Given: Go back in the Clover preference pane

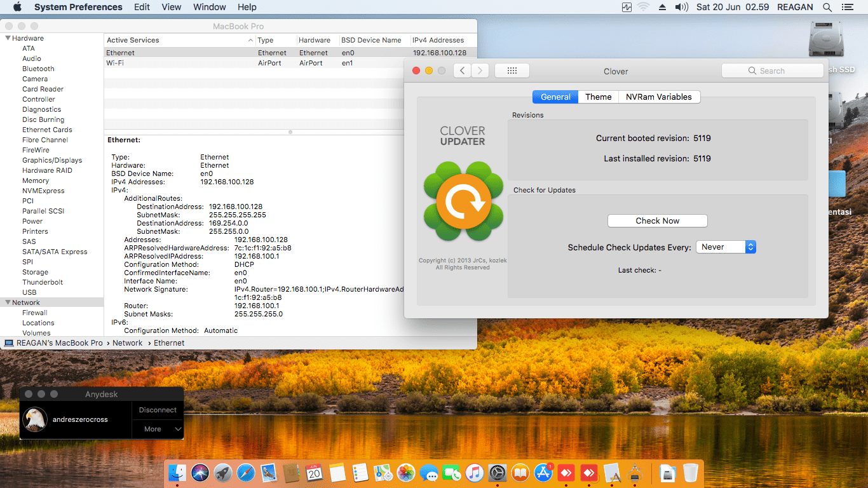Looking at the screenshot, I should coord(462,71).
